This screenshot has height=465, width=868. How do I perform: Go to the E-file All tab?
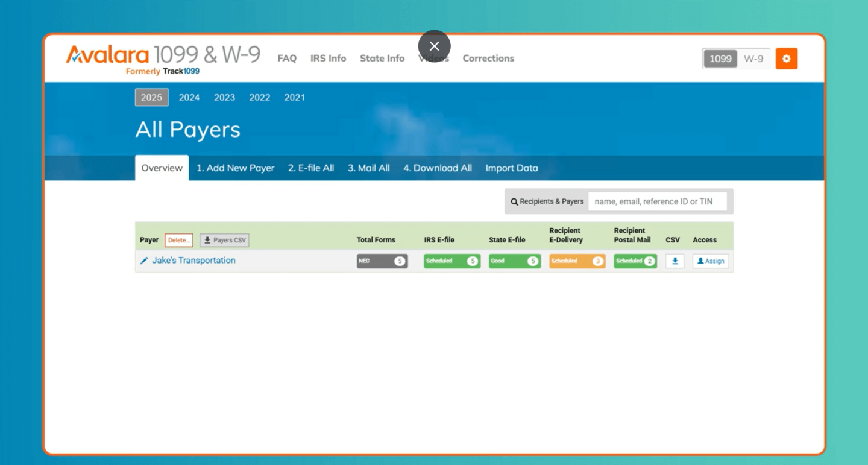(x=310, y=168)
